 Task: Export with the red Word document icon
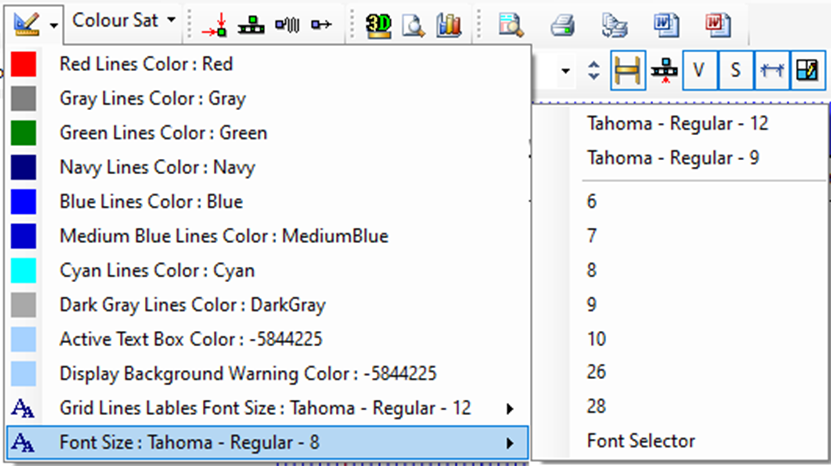pos(718,24)
